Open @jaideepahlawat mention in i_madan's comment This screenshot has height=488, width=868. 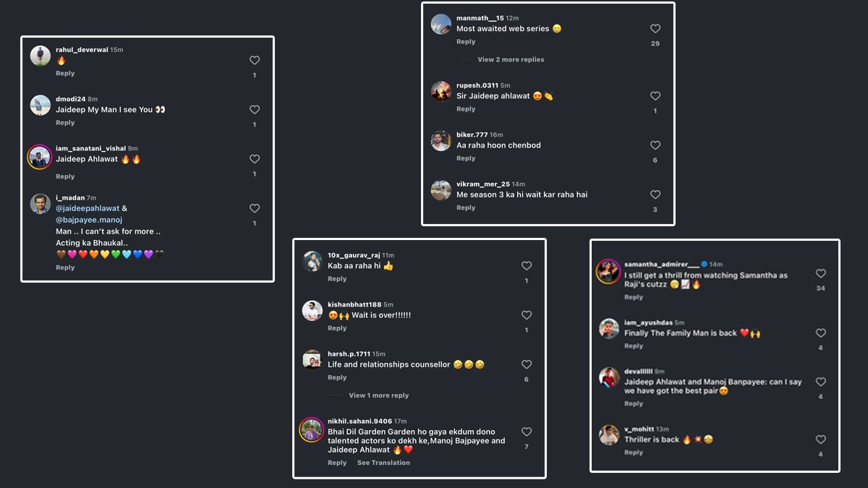[88, 208]
